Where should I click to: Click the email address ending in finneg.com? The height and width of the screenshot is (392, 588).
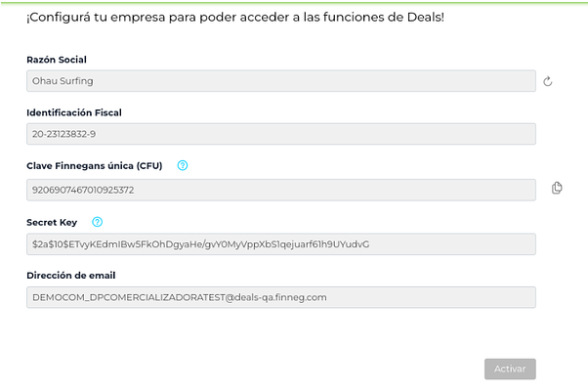[x=179, y=296]
